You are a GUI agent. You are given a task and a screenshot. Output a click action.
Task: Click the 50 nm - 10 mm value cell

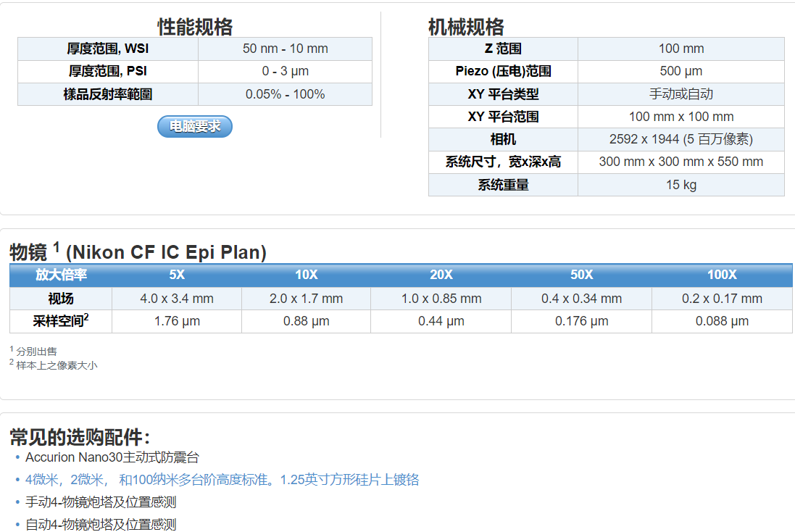click(x=285, y=49)
